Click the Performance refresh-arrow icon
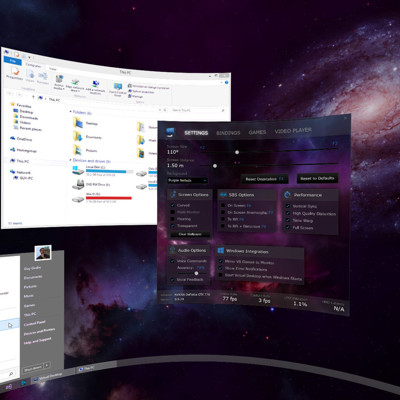The width and height of the screenshot is (400, 400). pyautogui.click(x=287, y=195)
